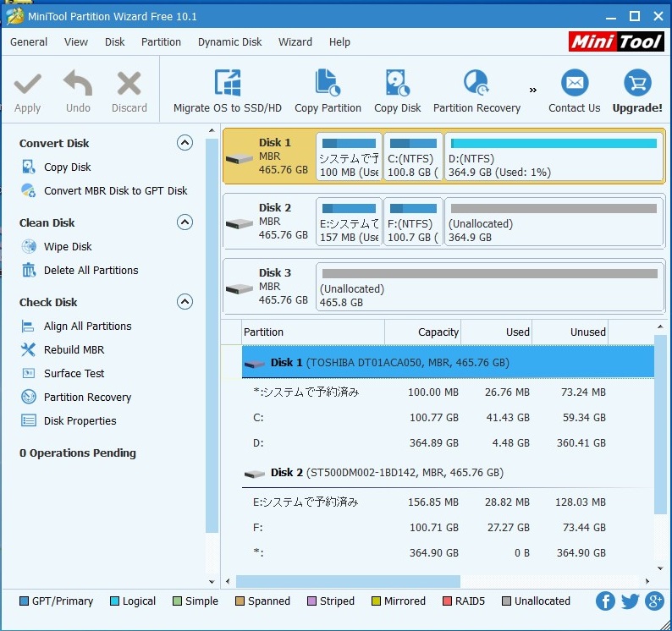Viewport: 672px width, 631px height.
Task: Sort by the Partition column header
Action: tap(313, 332)
